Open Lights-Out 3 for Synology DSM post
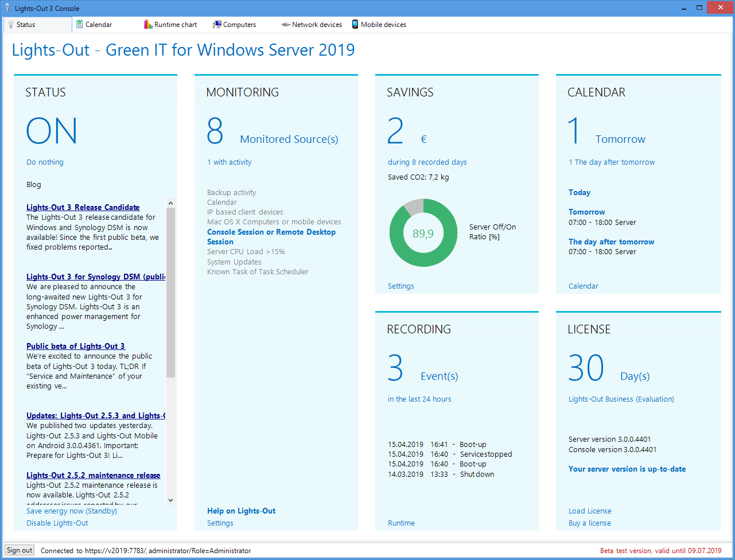 96,277
